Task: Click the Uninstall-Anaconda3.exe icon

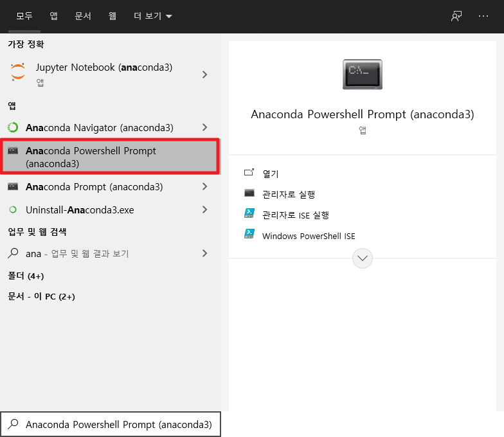Action: tap(13, 210)
